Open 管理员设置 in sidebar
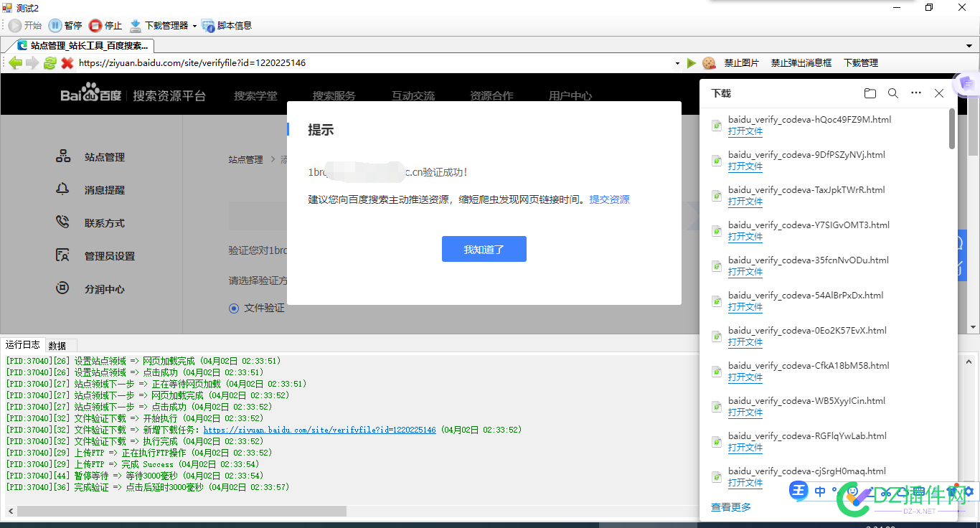This screenshot has height=528, width=980. pyautogui.click(x=110, y=256)
